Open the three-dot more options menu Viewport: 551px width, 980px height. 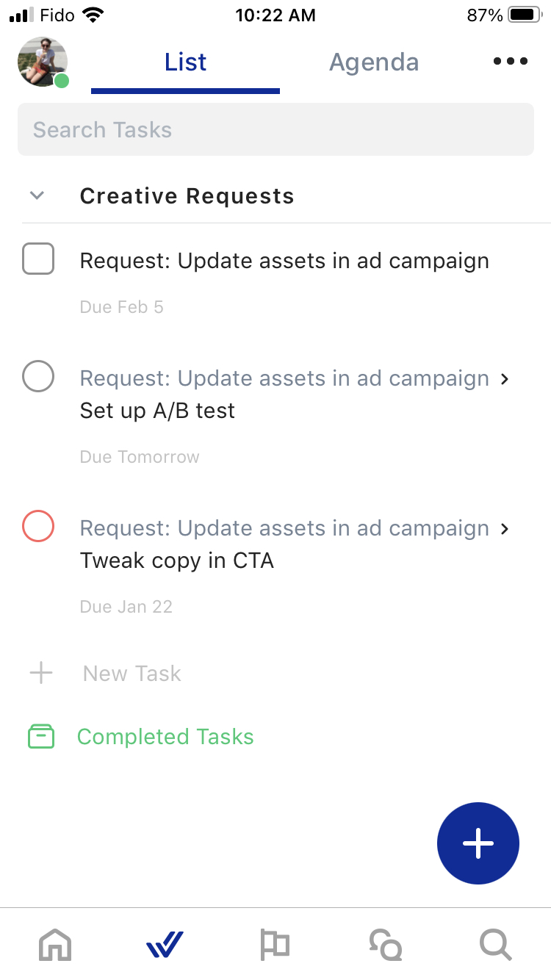coord(511,62)
